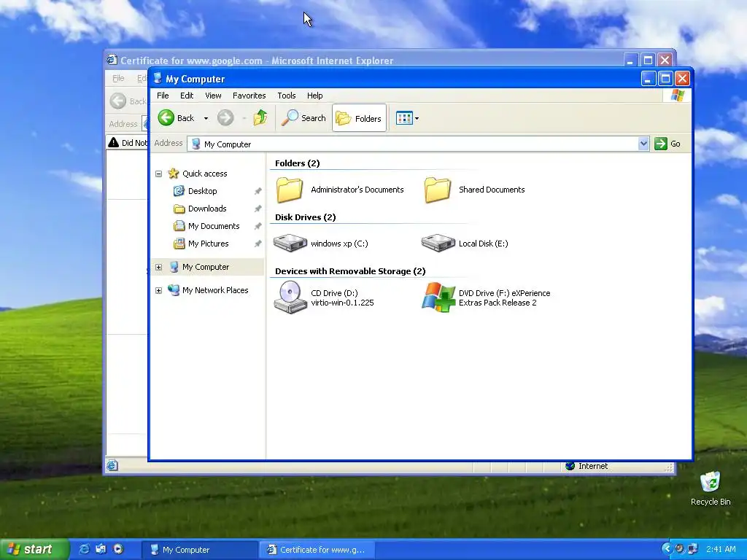The width and height of the screenshot is (747, 560).
Task: Select My Computer in the folder tree
Action: 206,267
